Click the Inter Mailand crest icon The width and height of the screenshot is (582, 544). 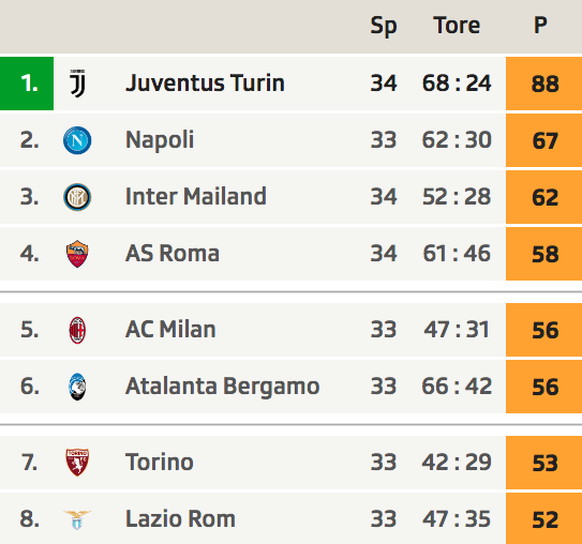(x=77, y=197)
